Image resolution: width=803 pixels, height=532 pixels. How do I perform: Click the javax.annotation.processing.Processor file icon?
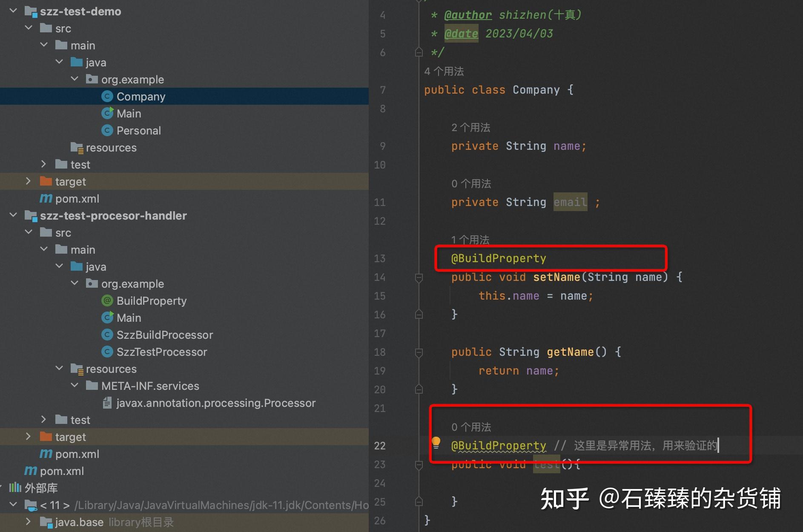click(x=107, y=403)
